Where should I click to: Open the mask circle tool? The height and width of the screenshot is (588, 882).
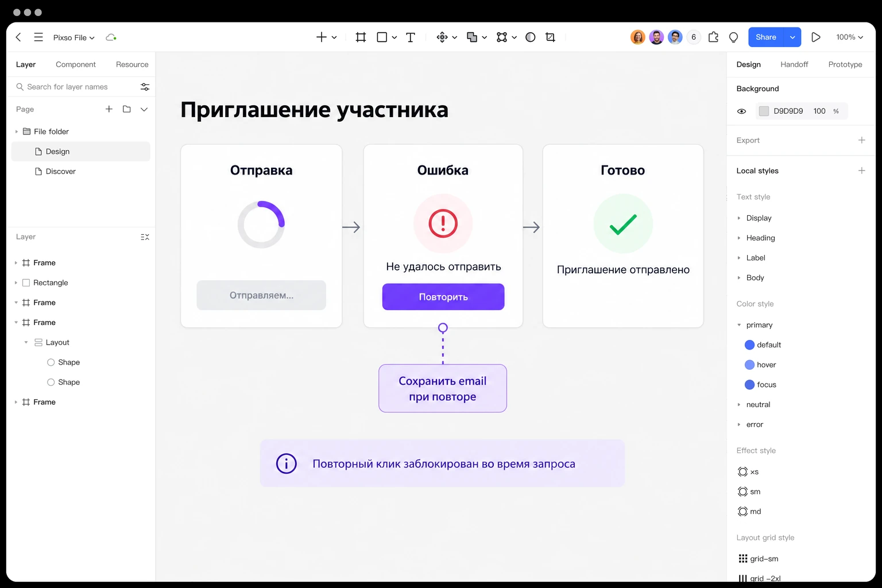pyautogui.click(x=531, y=37)
